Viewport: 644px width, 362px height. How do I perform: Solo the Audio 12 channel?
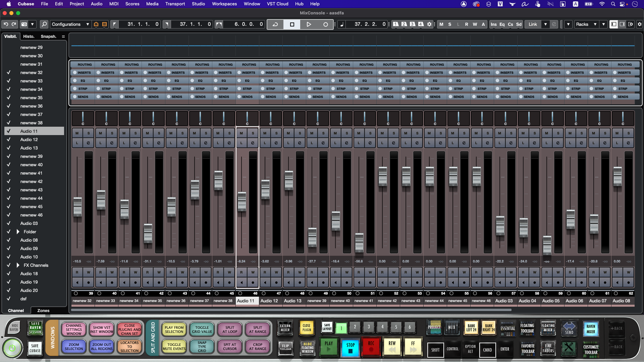pos(276,133)
